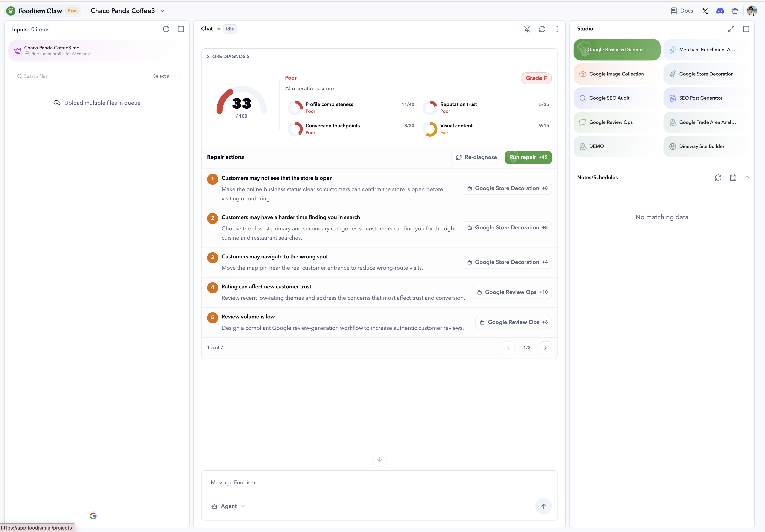Open the user profile avatar

click(x=752, y=11)
